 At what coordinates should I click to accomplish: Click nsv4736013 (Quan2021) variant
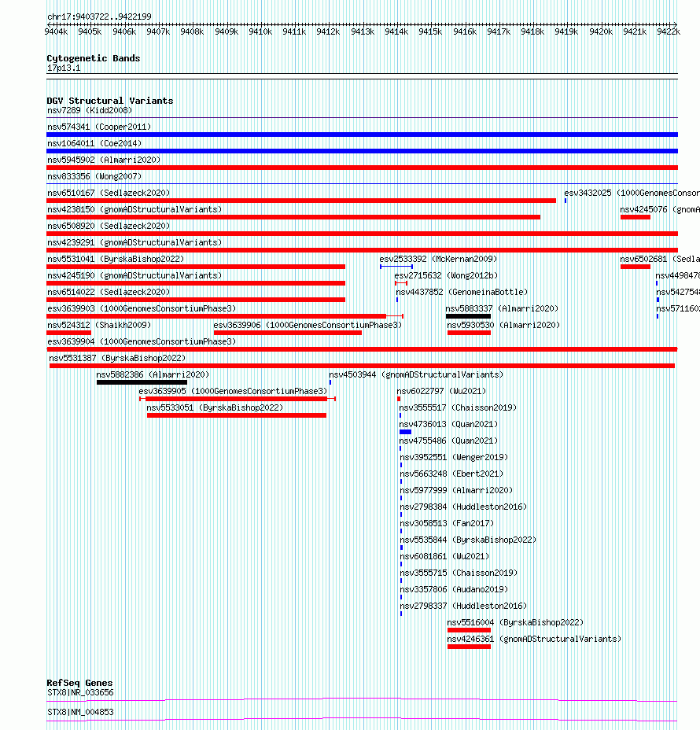[448, 424]
